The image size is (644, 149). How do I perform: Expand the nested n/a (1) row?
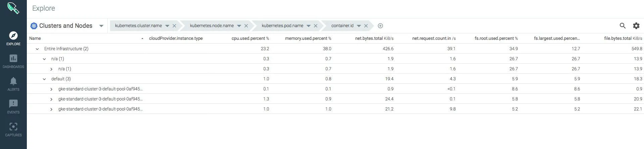[51, 69]
